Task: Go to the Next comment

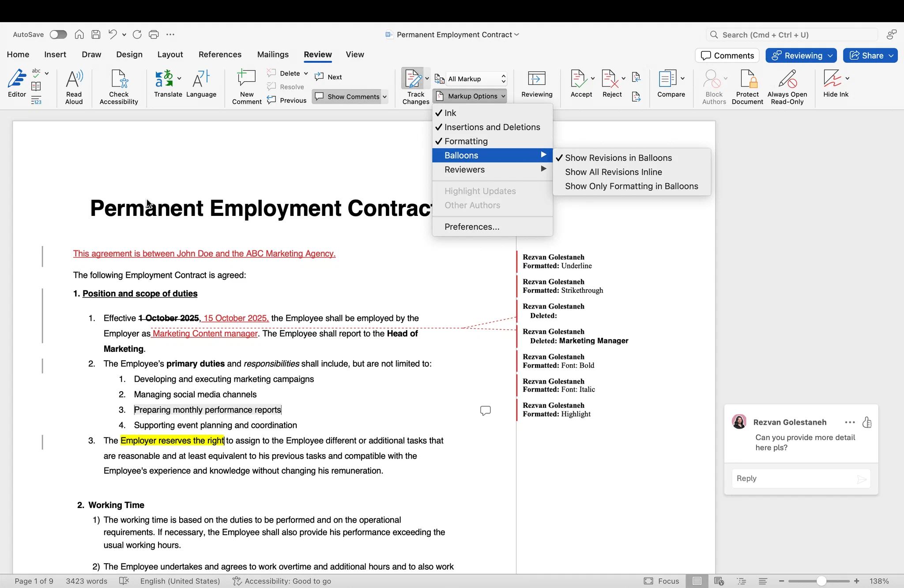Action: tap(328, 77)
